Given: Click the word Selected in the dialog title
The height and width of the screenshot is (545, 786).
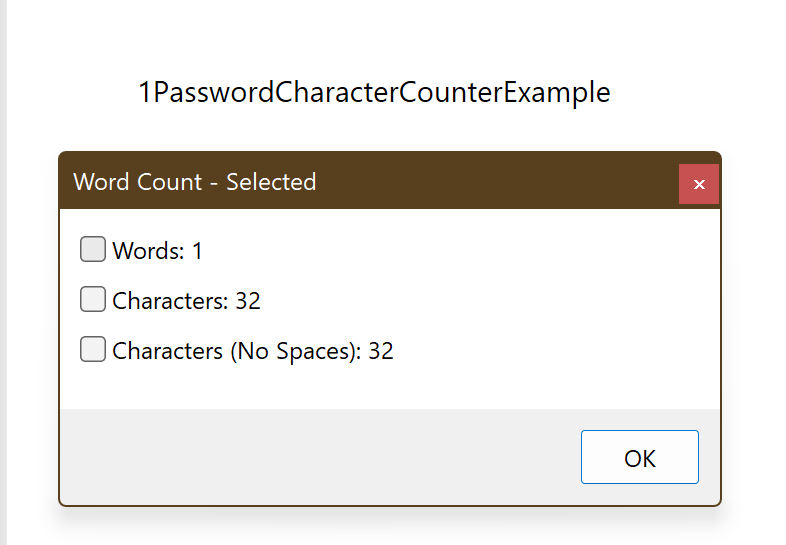Looking at the screenshot, I should click(271, 181).
